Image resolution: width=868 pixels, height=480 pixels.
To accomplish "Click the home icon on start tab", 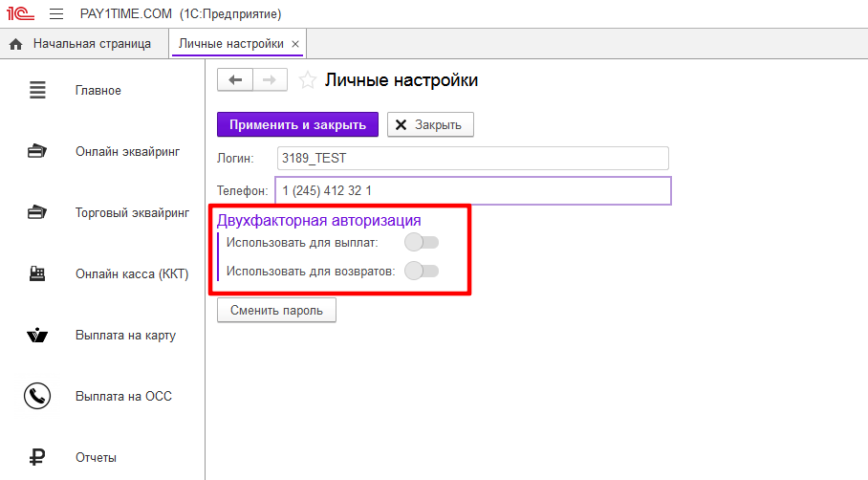I will (15, 44).
